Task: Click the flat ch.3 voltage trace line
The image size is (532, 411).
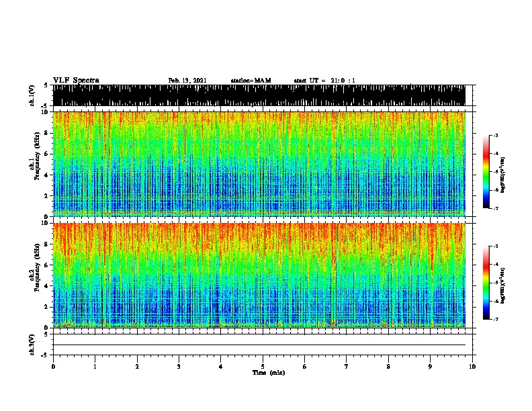Action: pyautogui.click(x=259, y=345)
